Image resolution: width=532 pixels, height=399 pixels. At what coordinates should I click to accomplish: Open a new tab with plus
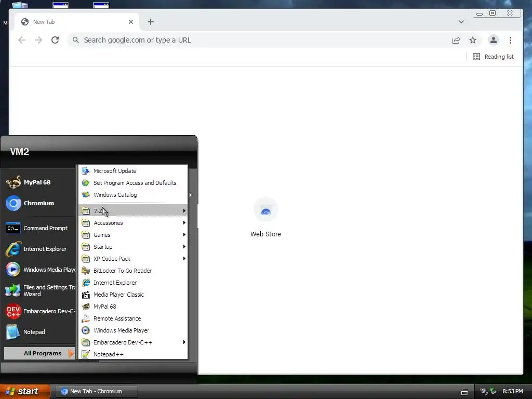(x=151, y=22)
